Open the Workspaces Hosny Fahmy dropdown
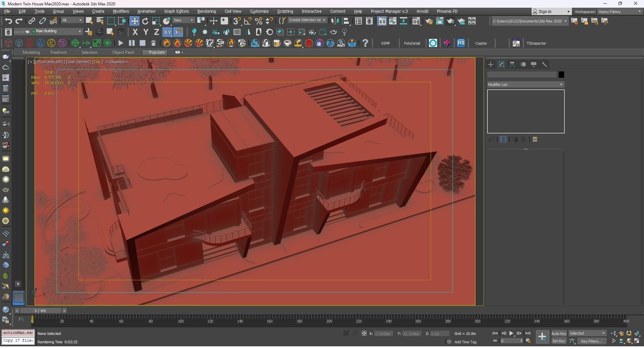This screenshot has height=349, width=644. pyautogui.click(x=619, y=12)
